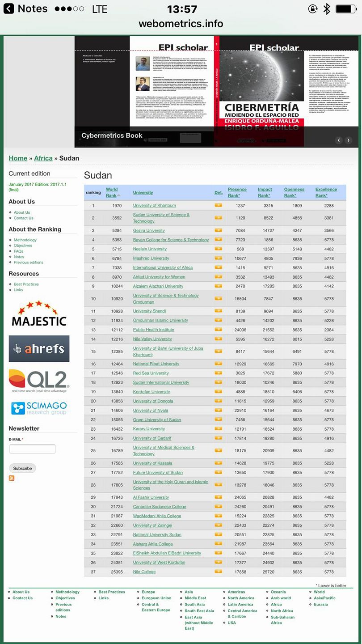Open the International University of Africa link
362x644 pixels.
(x=163, y=267)
